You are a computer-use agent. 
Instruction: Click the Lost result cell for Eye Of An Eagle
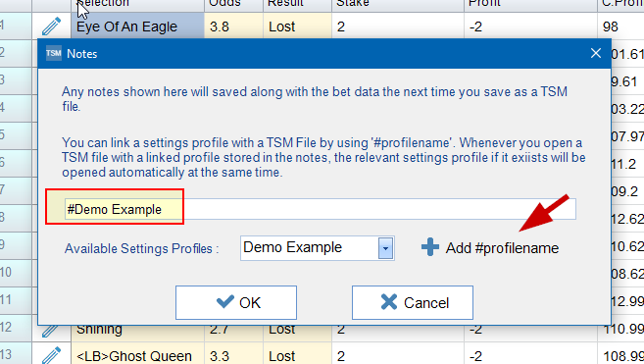[297, 26]
